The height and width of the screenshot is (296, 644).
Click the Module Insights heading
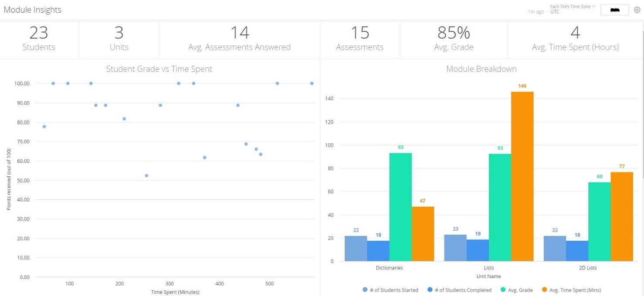pyautogui.click(x=33, y=10)
